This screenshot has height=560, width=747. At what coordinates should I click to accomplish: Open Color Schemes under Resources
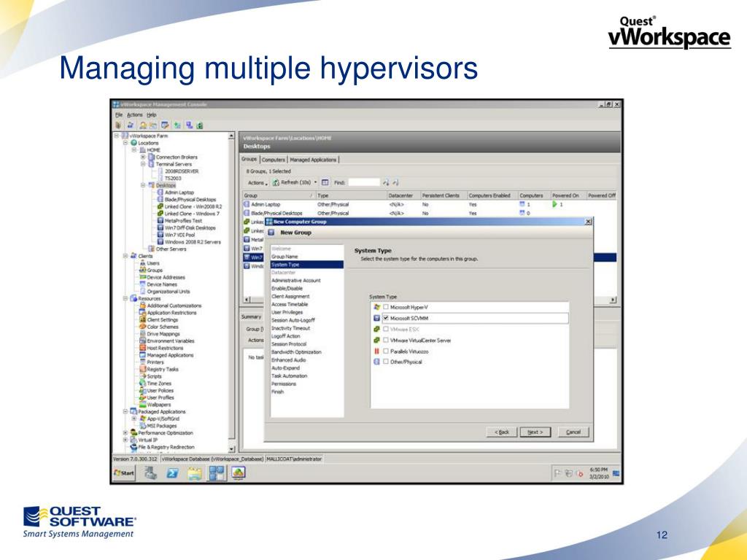coord(163,327)
